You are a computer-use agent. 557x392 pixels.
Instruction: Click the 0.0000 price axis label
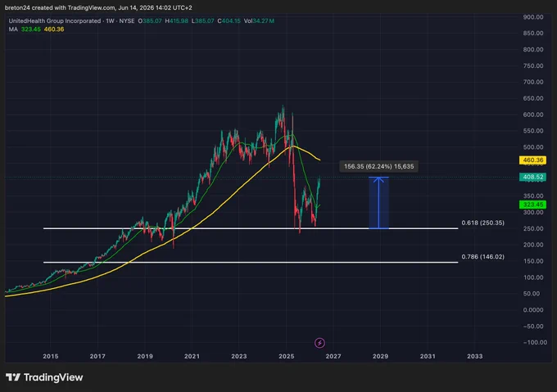click(533, 309)
